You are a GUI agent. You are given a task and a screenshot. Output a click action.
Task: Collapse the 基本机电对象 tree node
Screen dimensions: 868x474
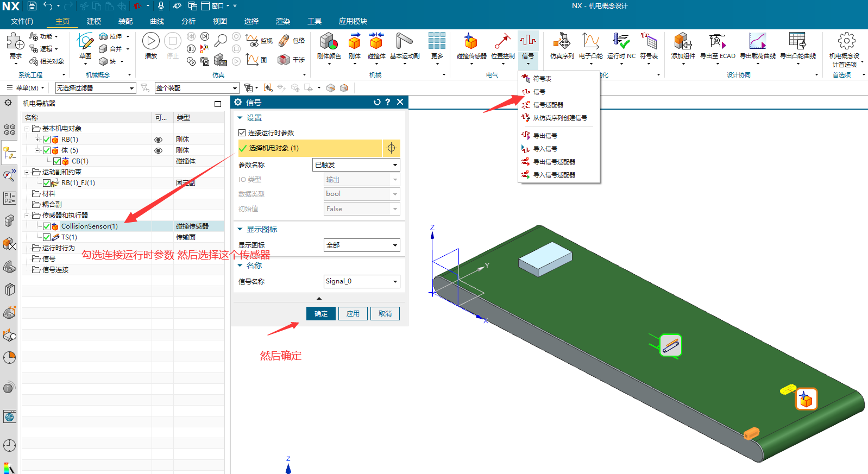[x=27, y=129]
